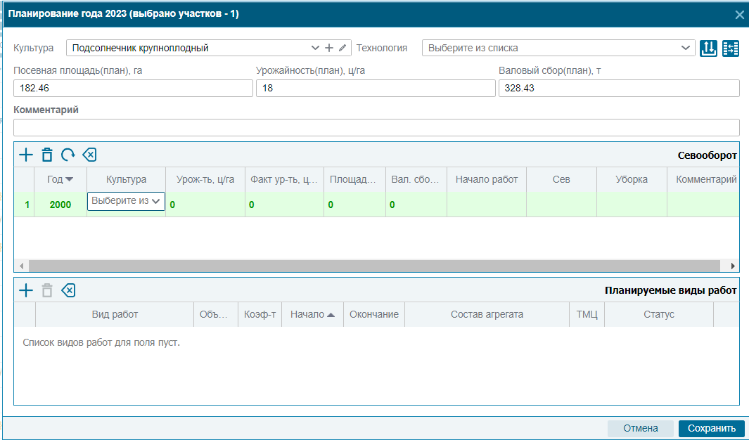This screenshot has width=749, height=440.
Task: Click the Сев column header
Action: pos(561,180)
